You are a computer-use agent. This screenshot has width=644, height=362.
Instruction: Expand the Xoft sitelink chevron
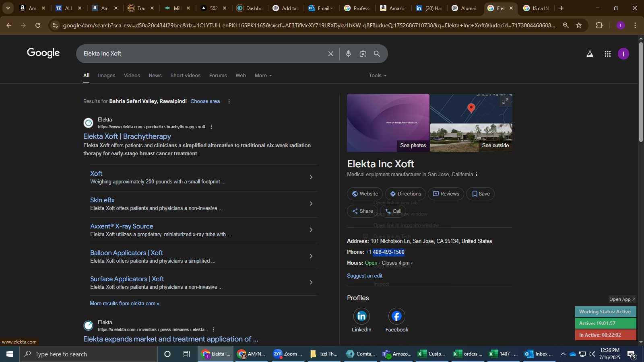click(x=311, y=177)
